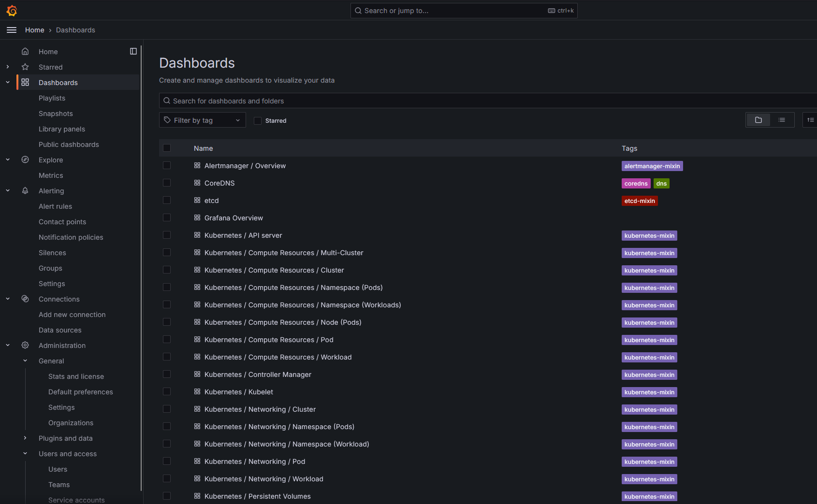This screenshot has height=504, width=817.
Task: Collapse the Administration section chevron
Action: click(x=8, y=345)
